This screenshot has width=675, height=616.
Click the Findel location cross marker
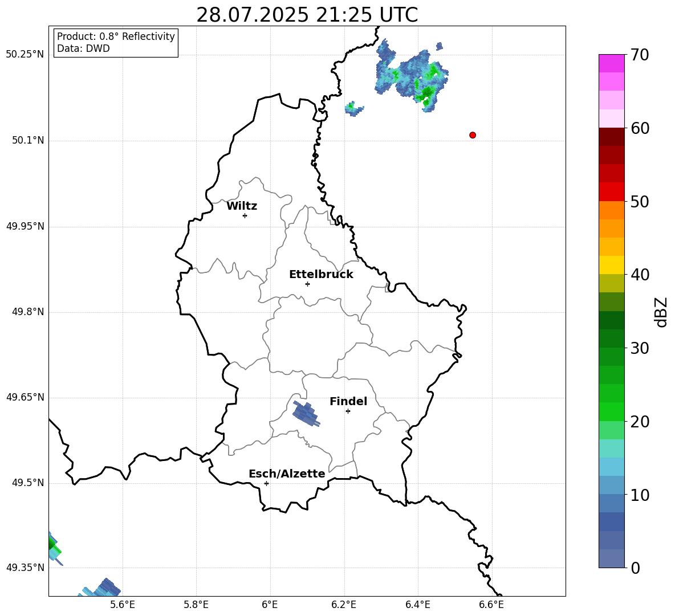[348, 411]
